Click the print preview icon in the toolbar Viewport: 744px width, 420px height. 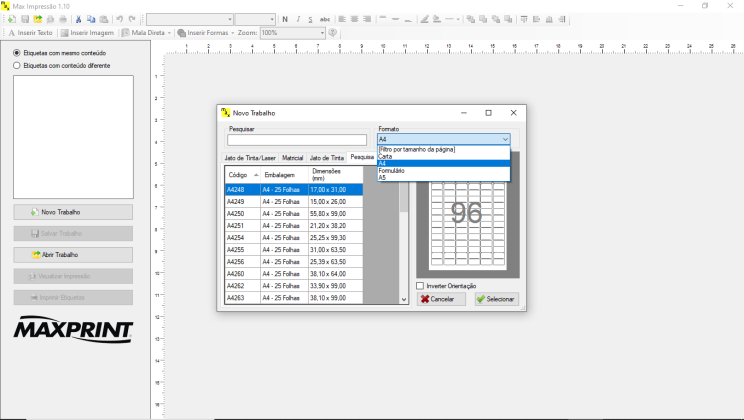coord(50,19)
